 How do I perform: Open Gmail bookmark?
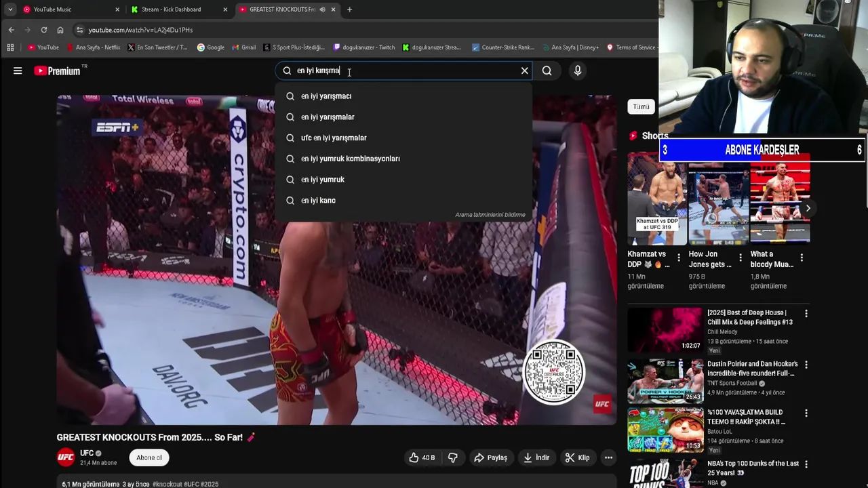(x=244, y=47)
